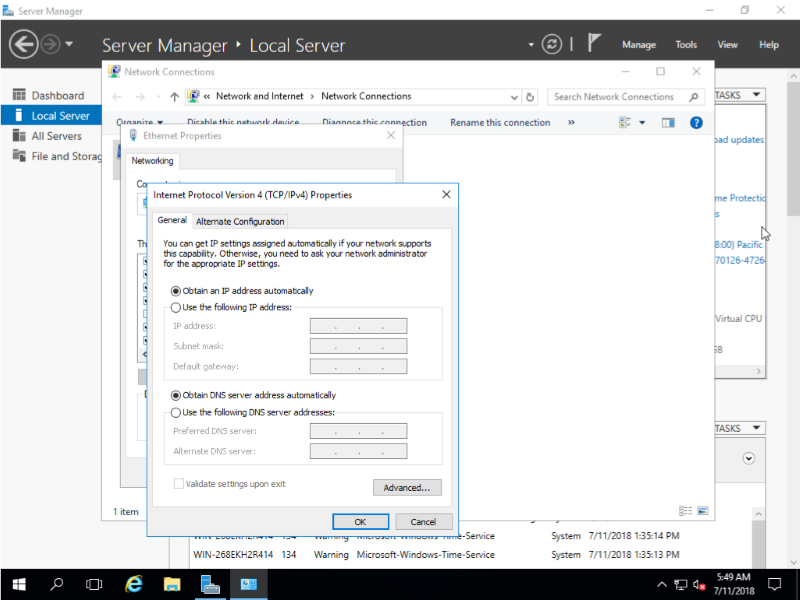The image size is (800, 600).
Task: Confirm IPv4 settings with OK
Action: (x=360, y=522)
